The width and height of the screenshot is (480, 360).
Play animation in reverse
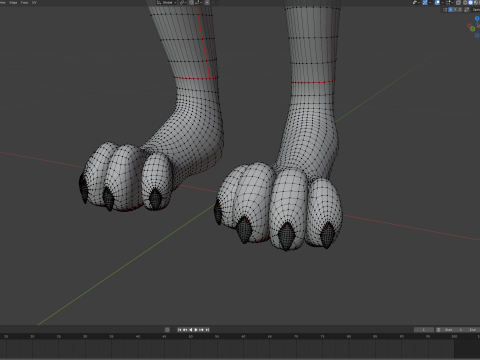191,330
